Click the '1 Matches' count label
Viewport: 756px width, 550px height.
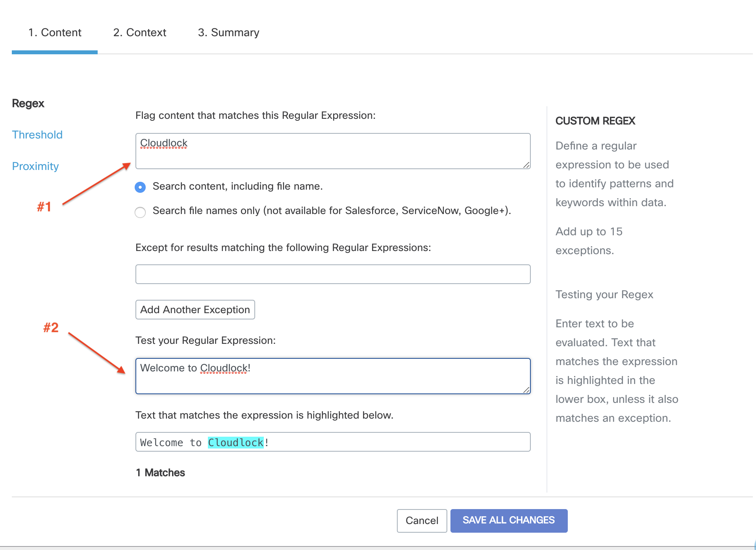point(160,473)
